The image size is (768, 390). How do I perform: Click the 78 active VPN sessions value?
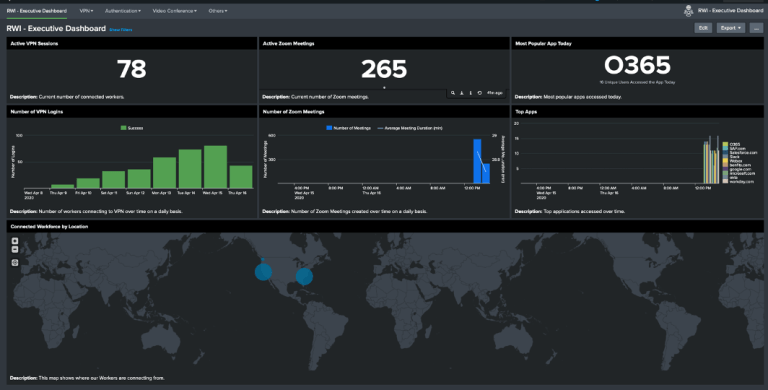point(132,69)
